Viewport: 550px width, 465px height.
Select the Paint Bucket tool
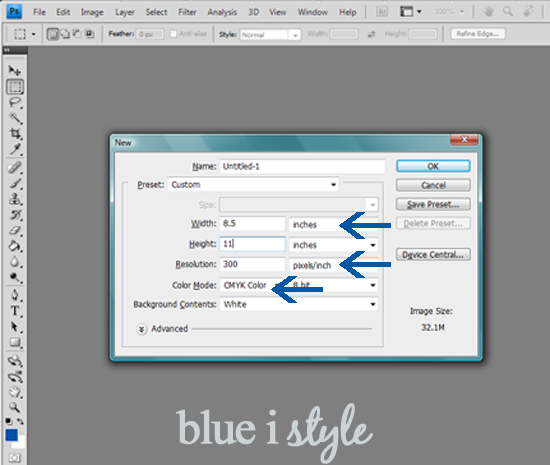[x=15, y=246]
